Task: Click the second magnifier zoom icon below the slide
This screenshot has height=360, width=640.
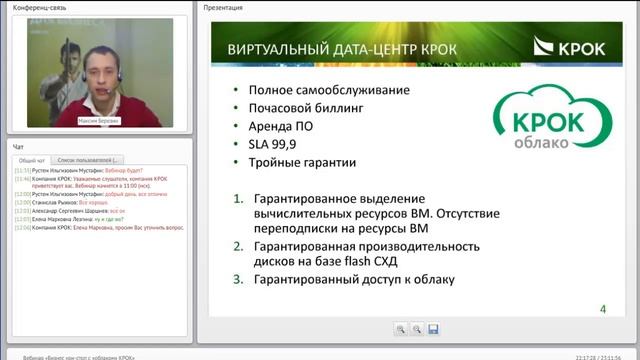Action: (x=417, y=329)
